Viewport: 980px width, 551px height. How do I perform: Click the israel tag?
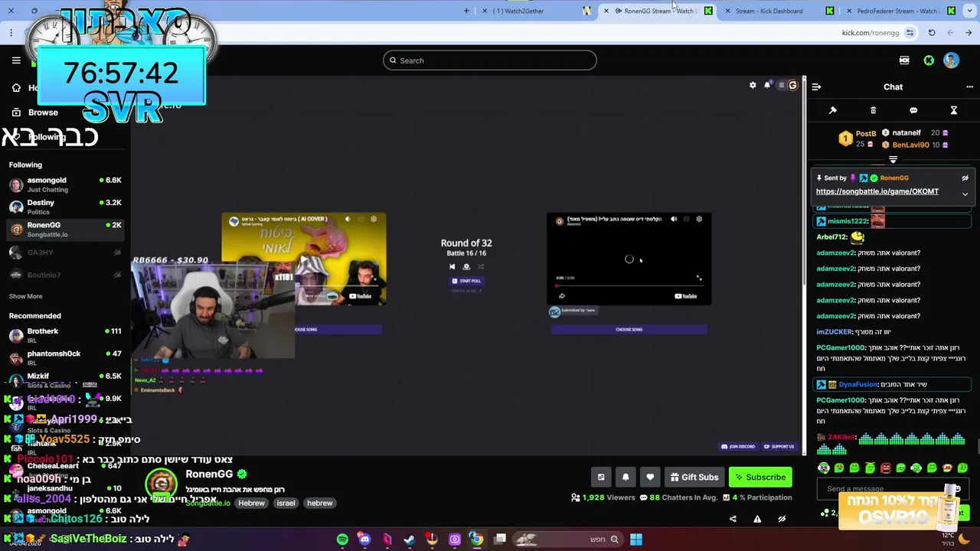[x=286, y=503]
